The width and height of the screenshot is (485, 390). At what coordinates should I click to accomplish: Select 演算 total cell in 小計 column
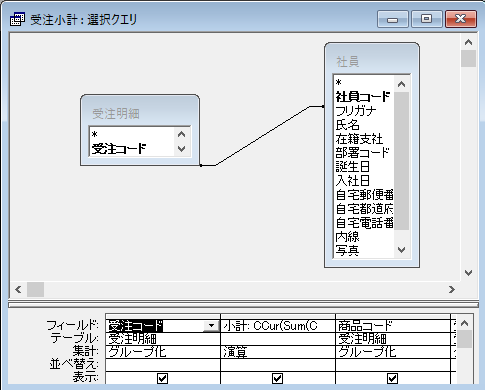(x=278, y=352)
